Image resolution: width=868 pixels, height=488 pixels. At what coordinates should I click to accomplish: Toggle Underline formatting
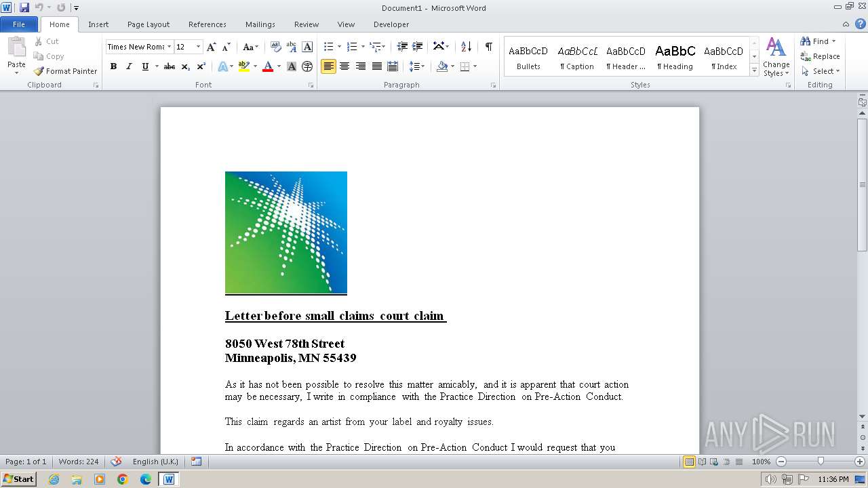pyautogui.click(x=145, y=66)
